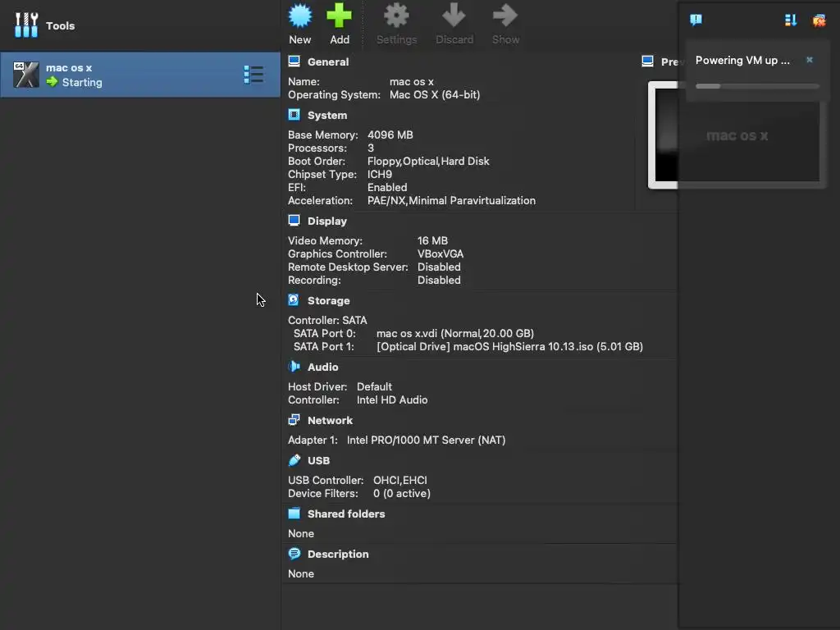Click the Chipset Type ICH9 value
Image resolution: width=840 pixels, height=630 pixels.
pos(379,174)
